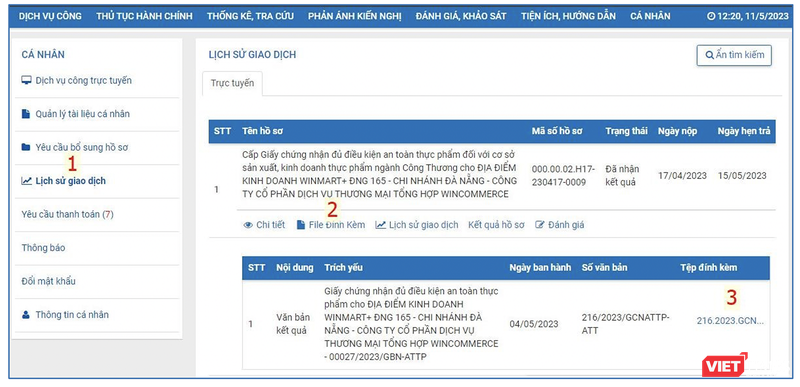Switch to the Trực tuyến tab
This screenshot has width=800, height=387.
click(x=232, y=84)
